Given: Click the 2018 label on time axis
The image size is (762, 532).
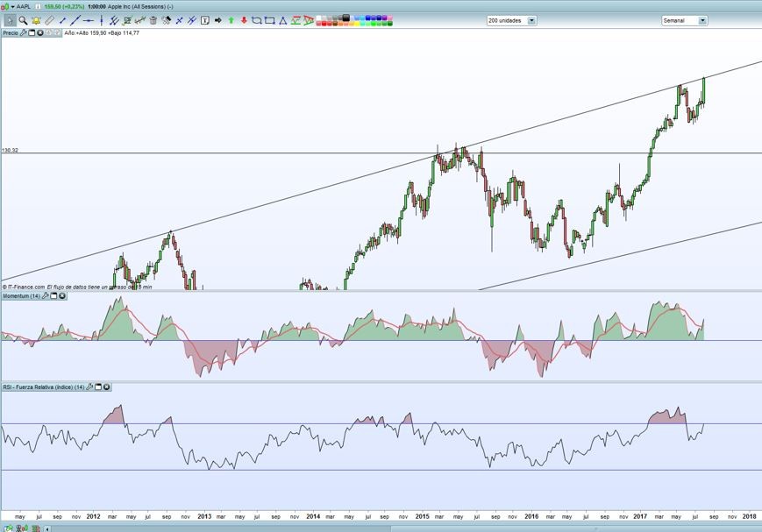Looking at the screenshot, I should tap(750, 516).
